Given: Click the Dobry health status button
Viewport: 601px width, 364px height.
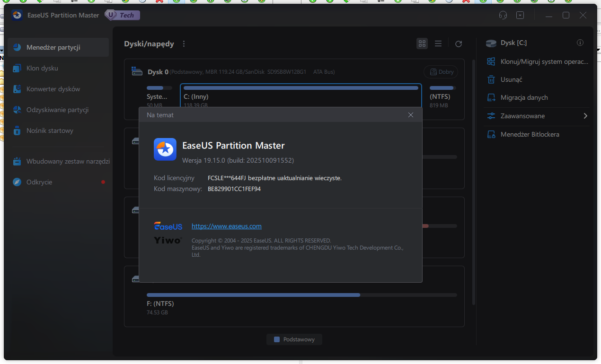Looking at the screenshot, I should [441, 72].
